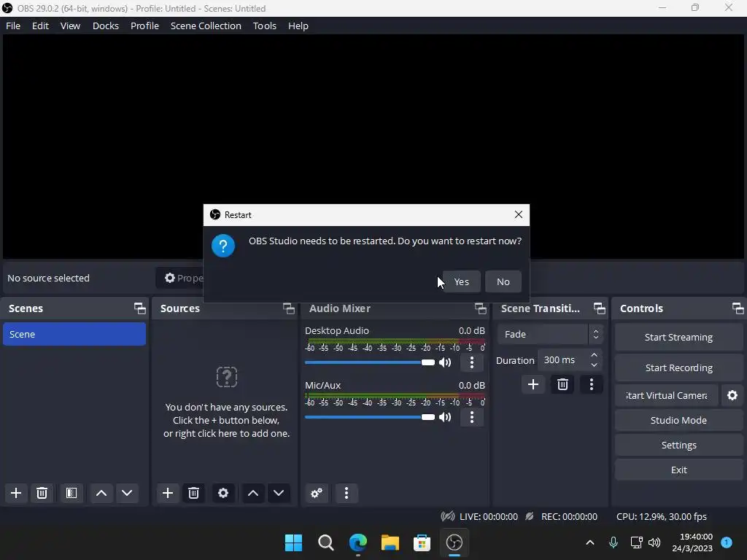Toggle Studio Mode
The image size is (747, 560).
(x=678, y=420)
